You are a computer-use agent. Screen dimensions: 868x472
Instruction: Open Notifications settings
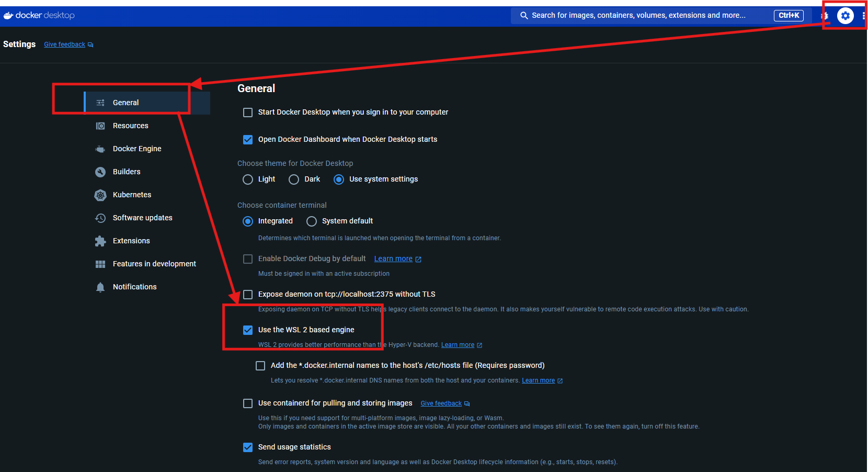[x=147, y=287]
